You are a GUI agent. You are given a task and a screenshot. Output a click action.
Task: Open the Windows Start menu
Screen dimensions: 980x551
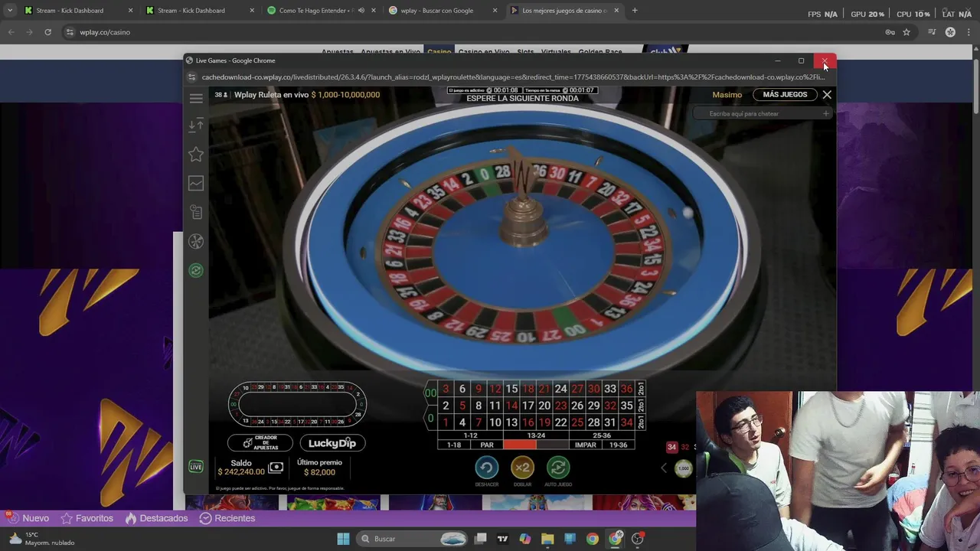point(343,539)
